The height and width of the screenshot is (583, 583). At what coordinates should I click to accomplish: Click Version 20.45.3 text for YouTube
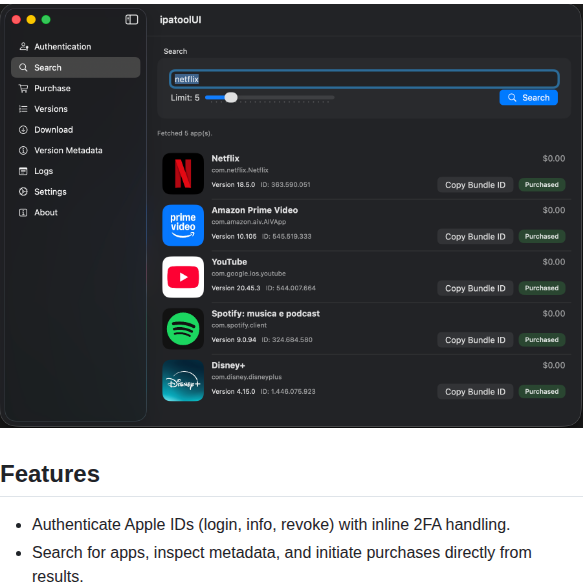tap(236, 288)
